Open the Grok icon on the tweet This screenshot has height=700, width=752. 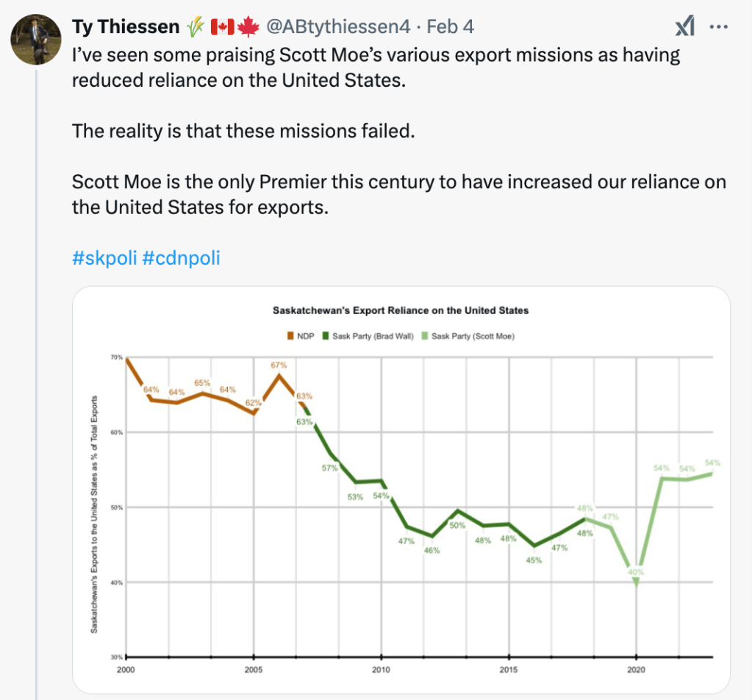tap(684, 28)
